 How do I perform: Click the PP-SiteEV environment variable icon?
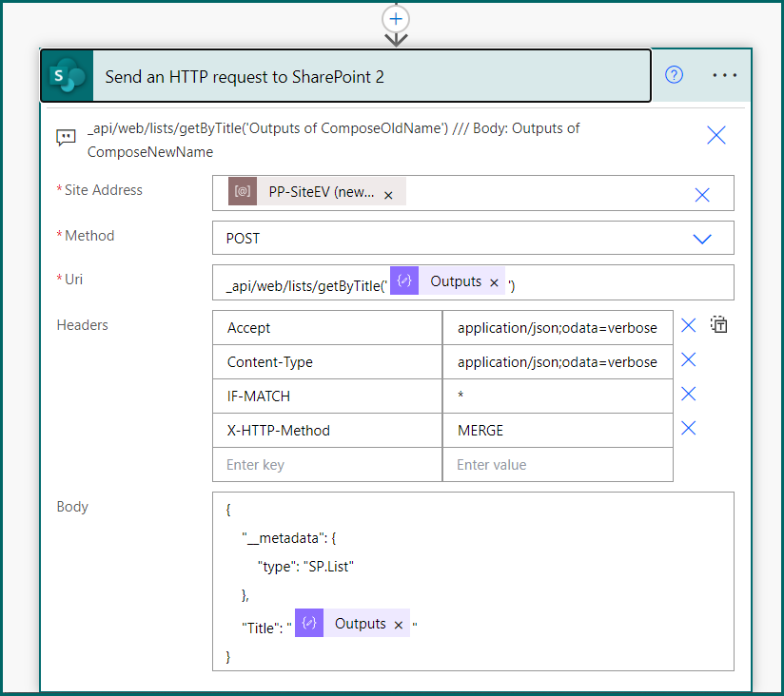(243, 191)
